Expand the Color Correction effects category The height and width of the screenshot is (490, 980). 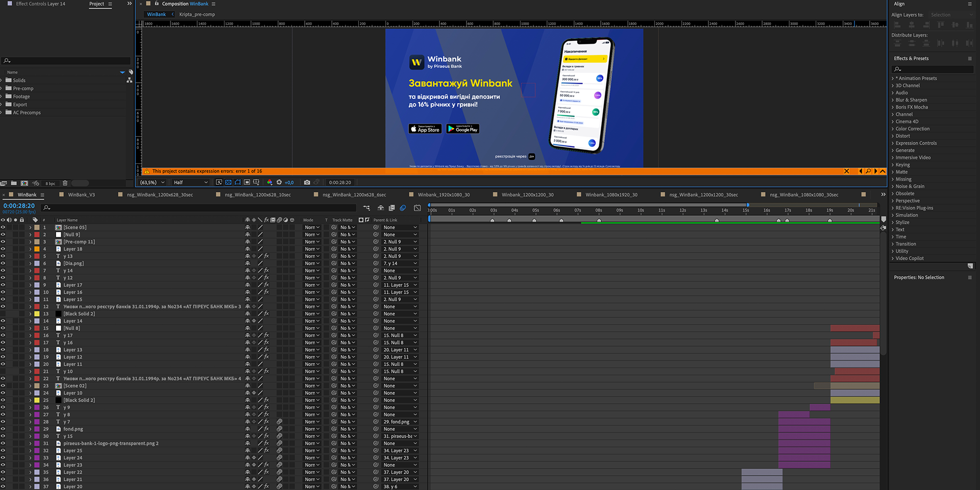tap(893, 129)
